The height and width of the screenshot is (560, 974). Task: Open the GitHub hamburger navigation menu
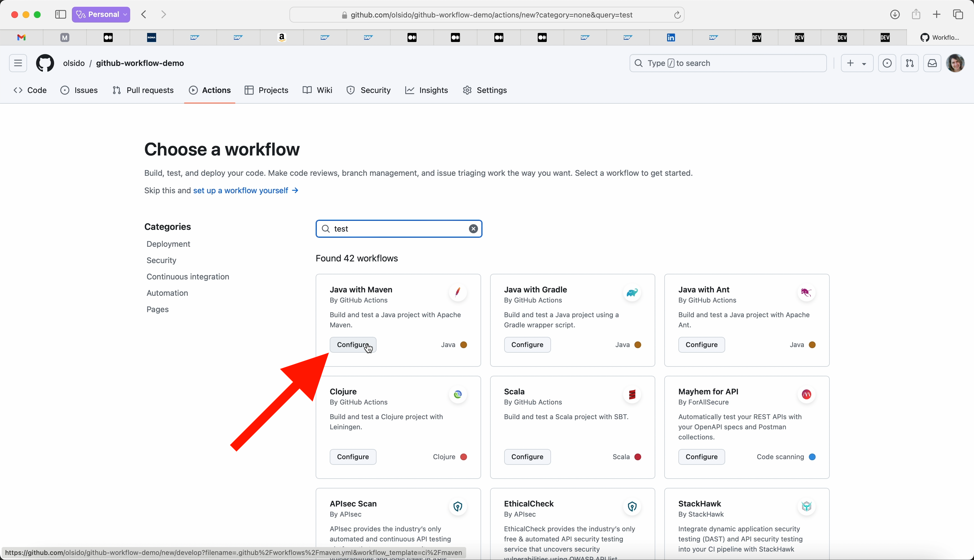coord(18,63)
